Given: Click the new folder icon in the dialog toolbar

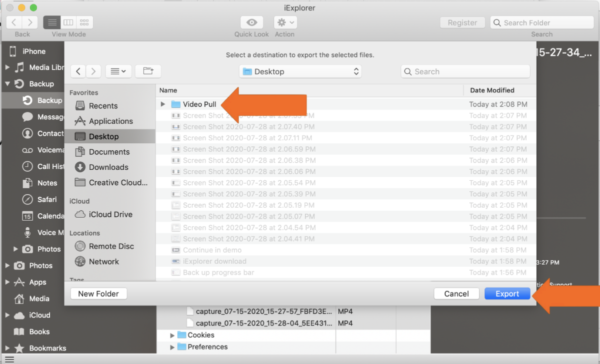Looking at the screenshot, I should click(x=148, y=71).
